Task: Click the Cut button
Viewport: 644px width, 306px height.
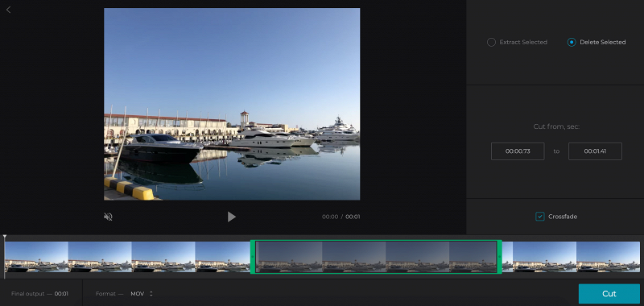Action: pos(609,294)
